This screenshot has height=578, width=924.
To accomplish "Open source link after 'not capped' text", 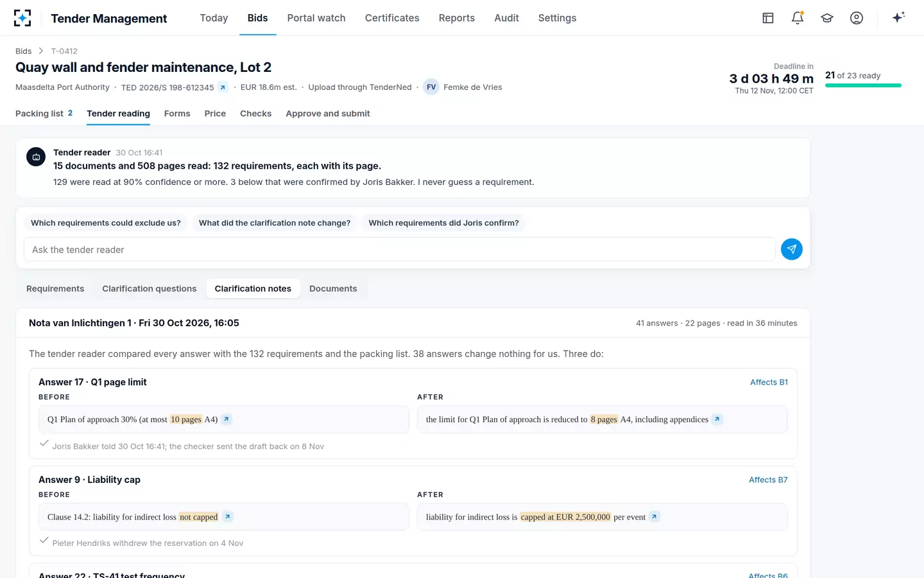I will (x=228, y=517).
